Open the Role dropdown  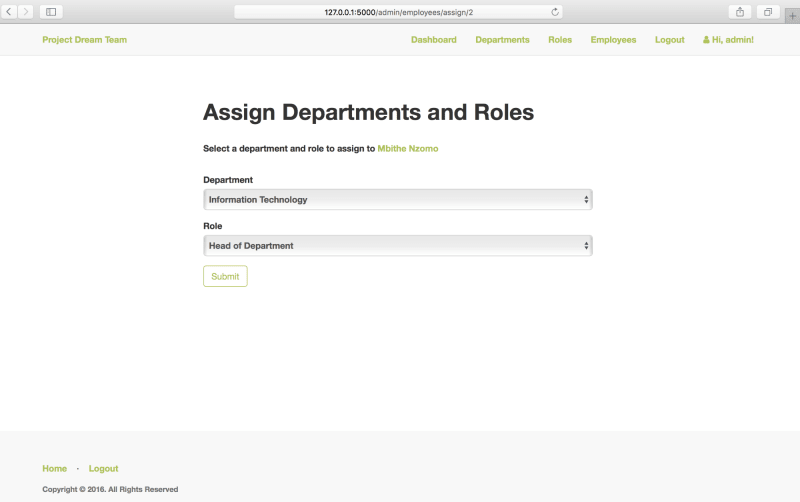pyautogui.click(x=398, y=245)
